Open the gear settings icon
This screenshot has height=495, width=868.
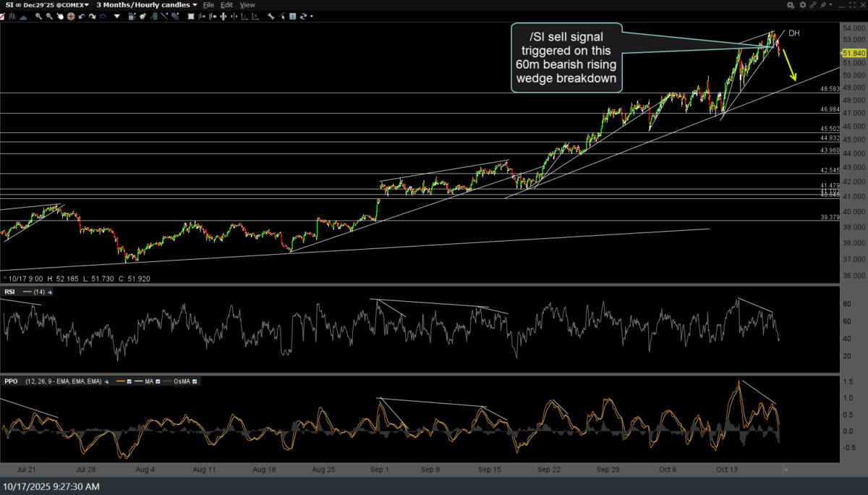803,5
